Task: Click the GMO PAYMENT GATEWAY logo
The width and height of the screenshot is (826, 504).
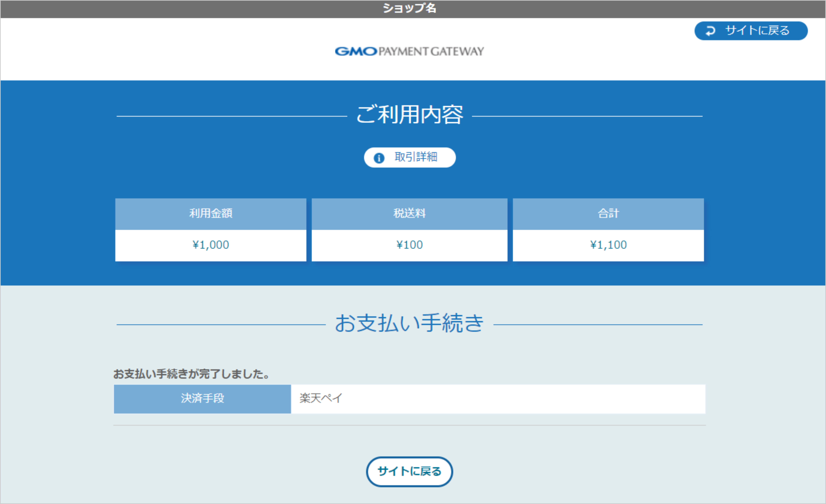Action: coord(409,51)
